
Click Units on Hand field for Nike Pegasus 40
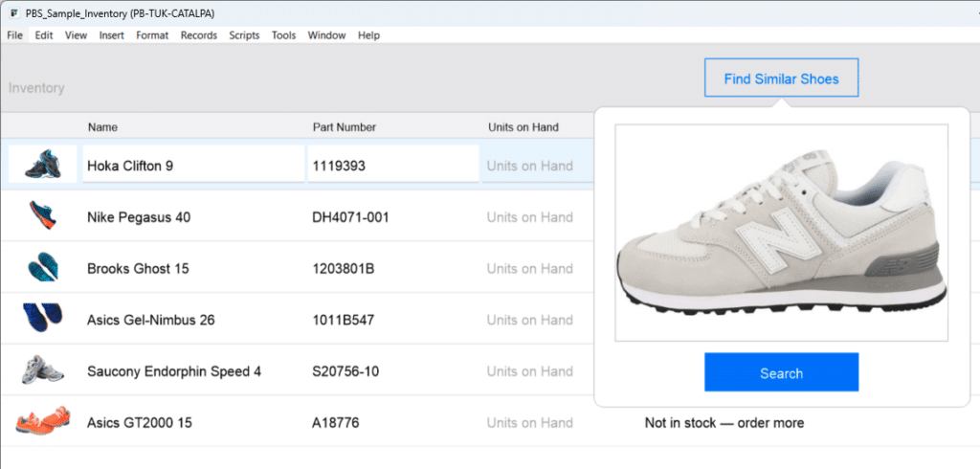coord(529,217)
